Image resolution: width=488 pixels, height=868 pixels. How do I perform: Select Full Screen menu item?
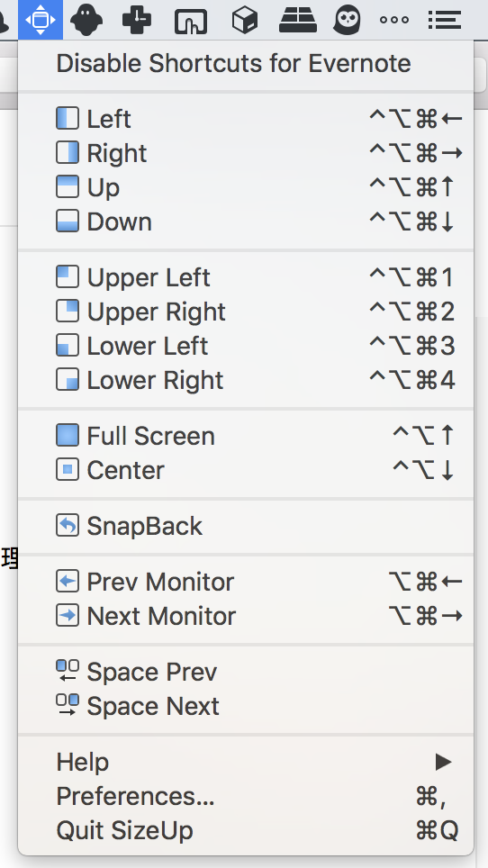coord(246,436)
